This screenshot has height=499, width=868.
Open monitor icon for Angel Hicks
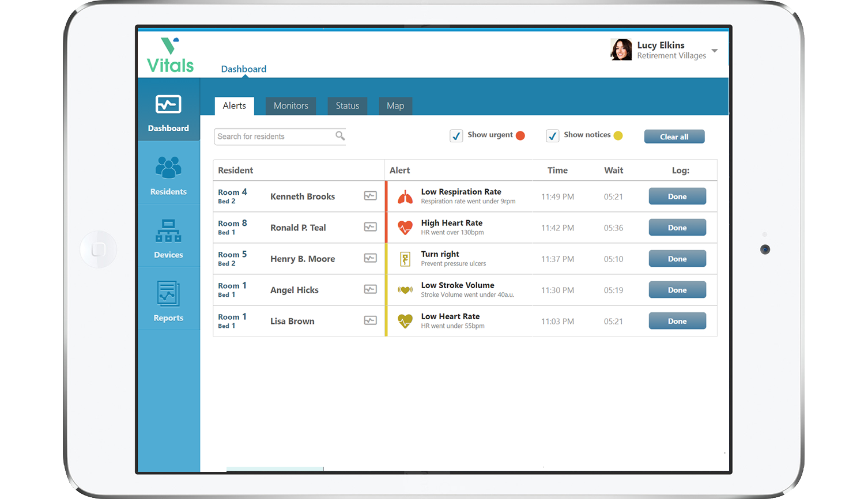[371, 289]
